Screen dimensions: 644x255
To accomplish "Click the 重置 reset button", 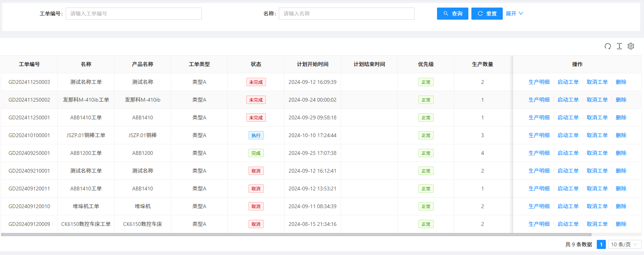I will (487, 14).
